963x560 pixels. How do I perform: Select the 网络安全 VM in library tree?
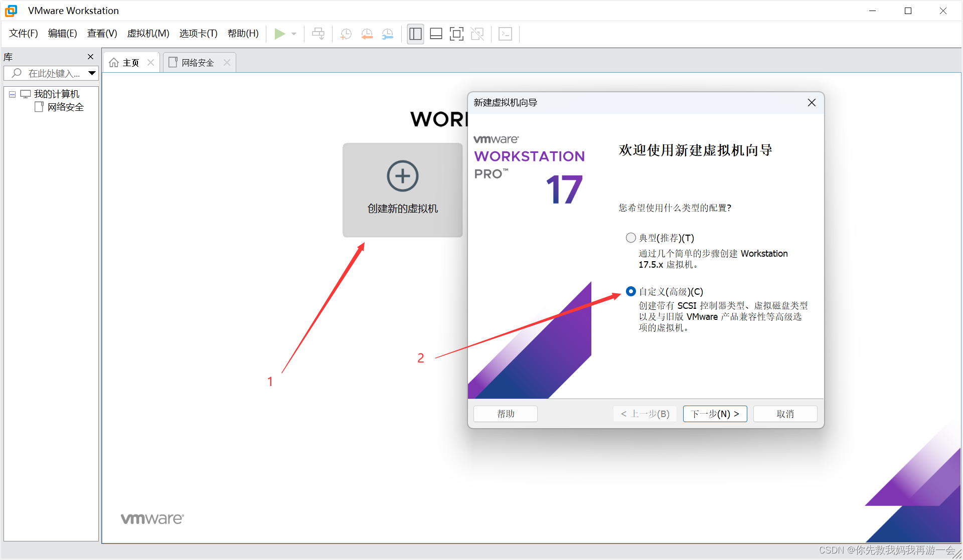tap(65, 107)
